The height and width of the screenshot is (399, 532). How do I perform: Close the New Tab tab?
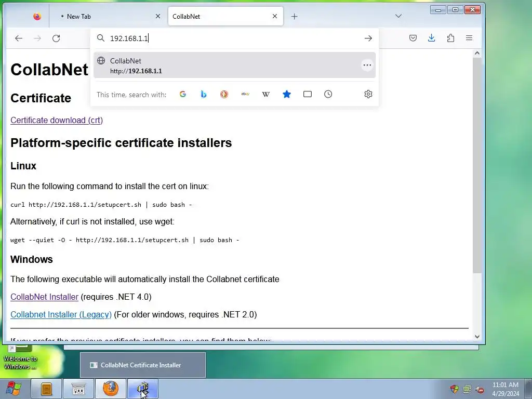click(x=158, y=16)
